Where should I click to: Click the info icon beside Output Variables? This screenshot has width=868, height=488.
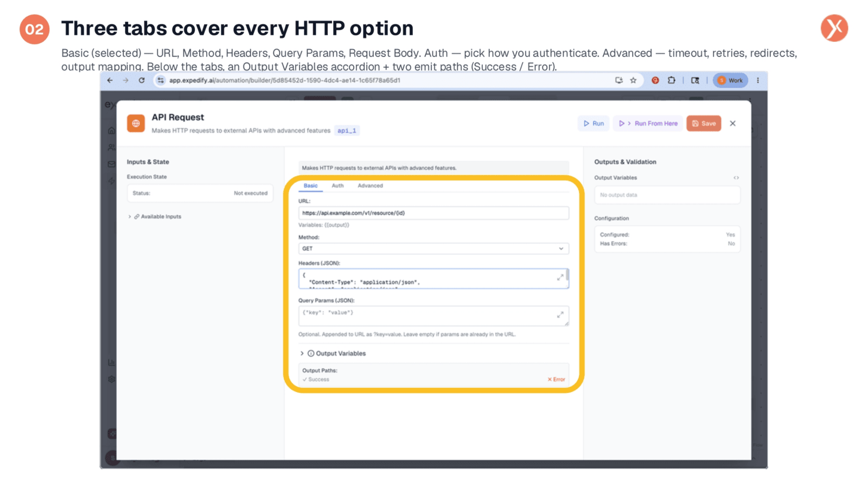tap(311, 354)
